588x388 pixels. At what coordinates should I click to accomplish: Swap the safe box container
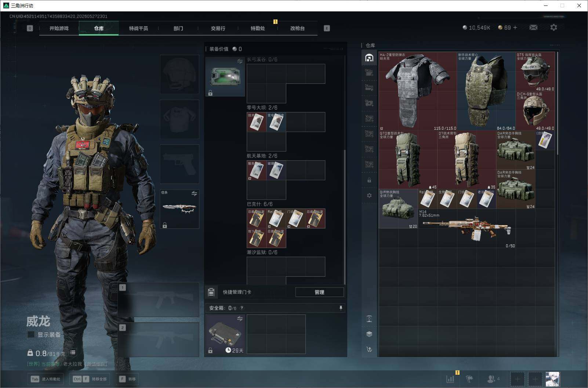pos(240,319)
